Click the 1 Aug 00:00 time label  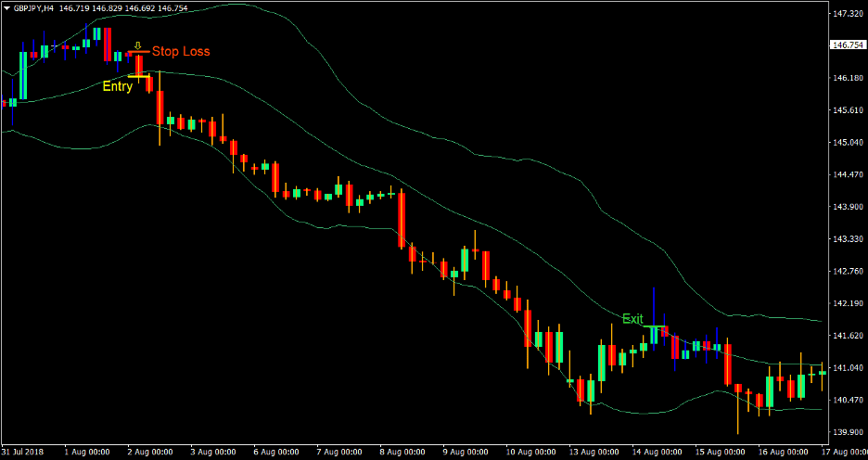[x=86, y=453]
